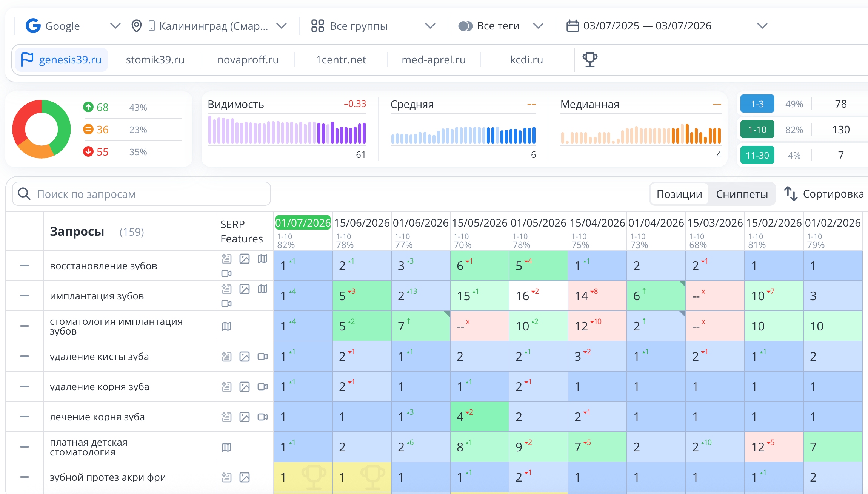Click the calendar icon near the date range
Image resolution: width=868 pixels, height=494 pixels.
click(x=573, y=26)
